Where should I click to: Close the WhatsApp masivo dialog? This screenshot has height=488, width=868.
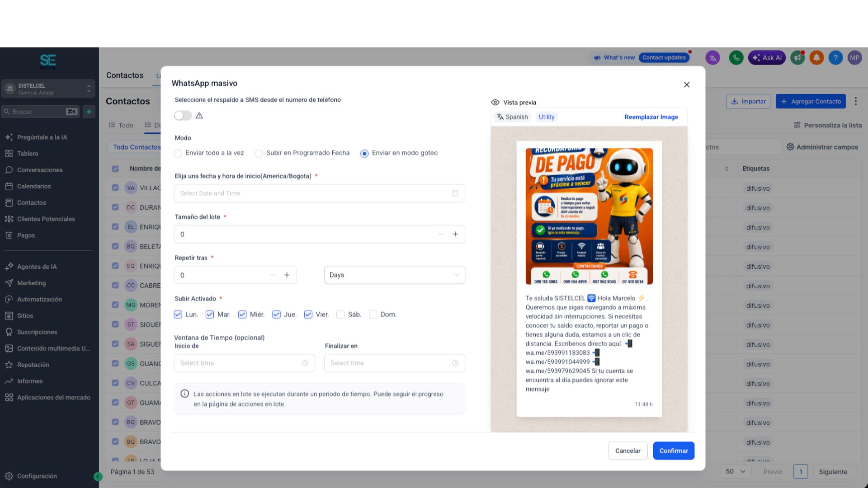687,84
